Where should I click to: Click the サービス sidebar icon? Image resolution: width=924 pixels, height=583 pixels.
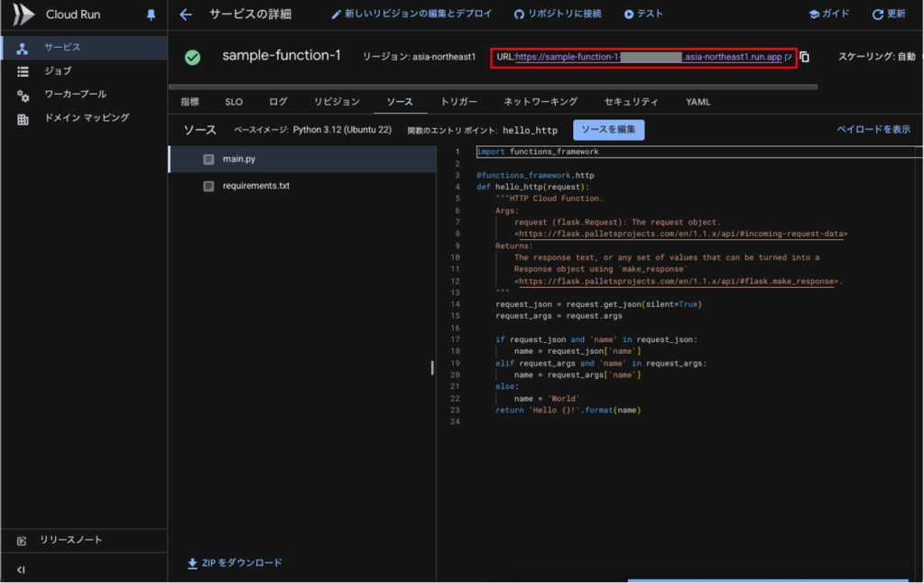click(23, 48)
